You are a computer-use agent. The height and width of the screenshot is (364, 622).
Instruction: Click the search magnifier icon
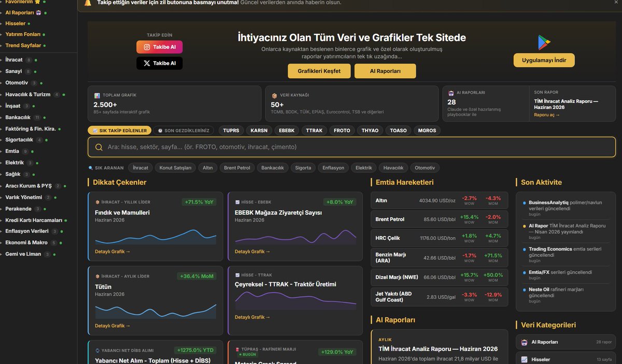[98, 147]
